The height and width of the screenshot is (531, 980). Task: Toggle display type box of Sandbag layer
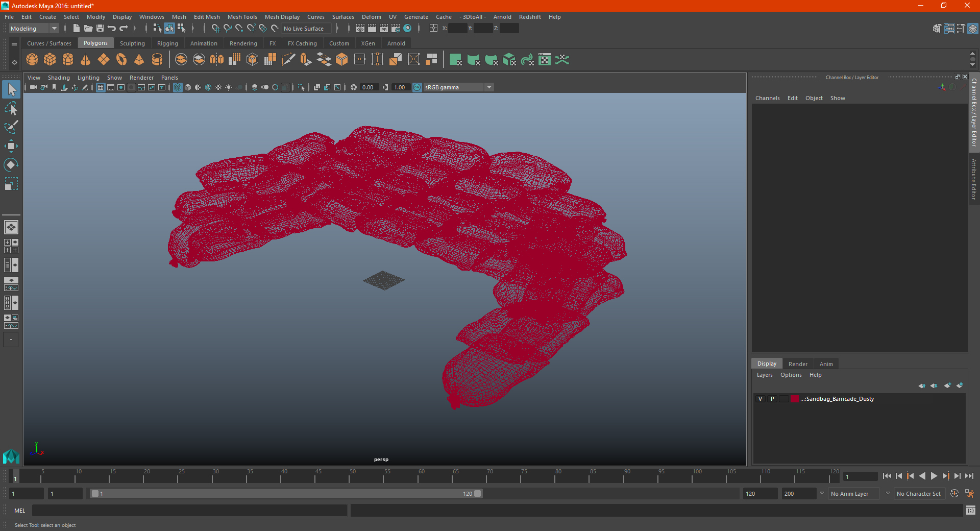pos(783,399)
